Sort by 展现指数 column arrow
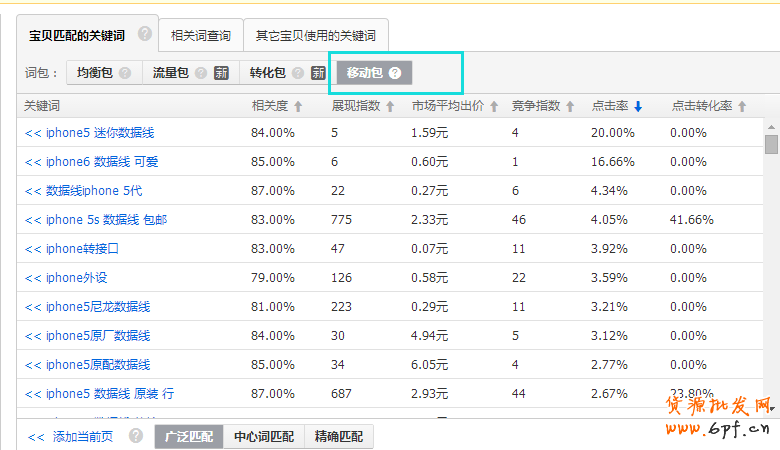Screen dimensions: 780x450 click(x=390, y=106)
